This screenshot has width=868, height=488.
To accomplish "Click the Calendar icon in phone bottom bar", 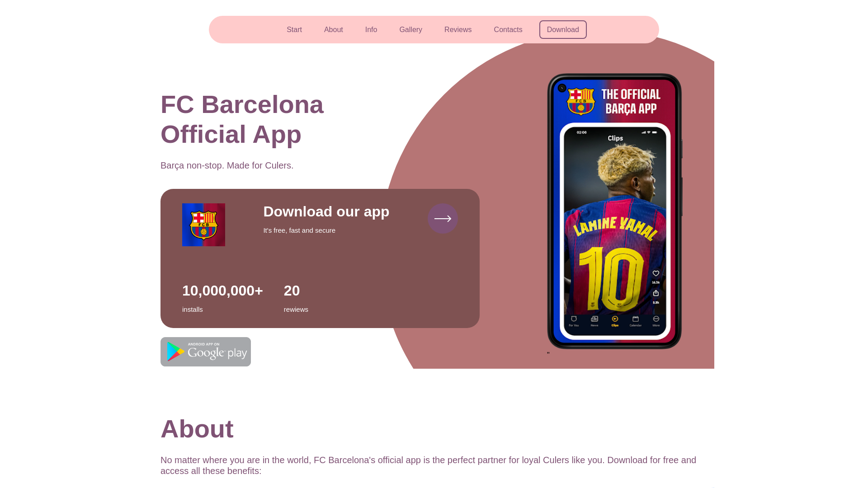I will (635, 319).
